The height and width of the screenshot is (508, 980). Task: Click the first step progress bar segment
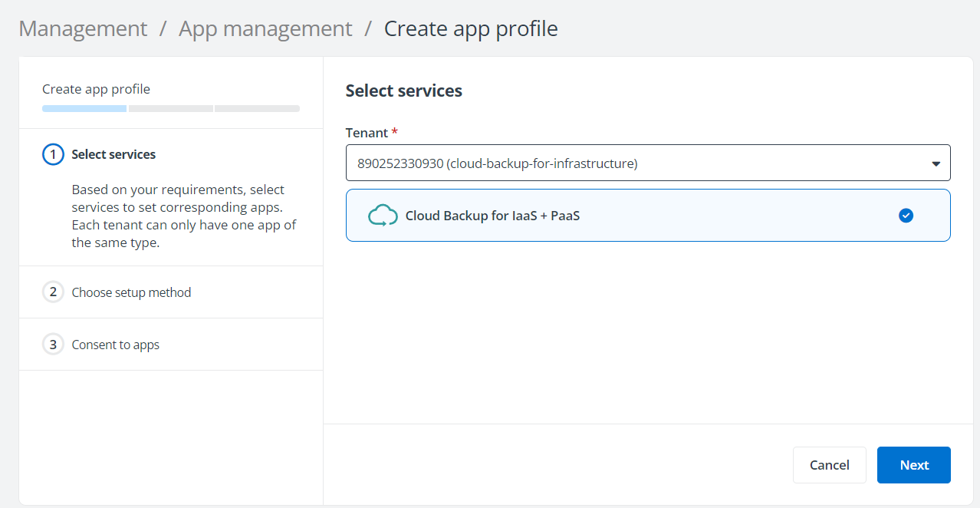84,108
